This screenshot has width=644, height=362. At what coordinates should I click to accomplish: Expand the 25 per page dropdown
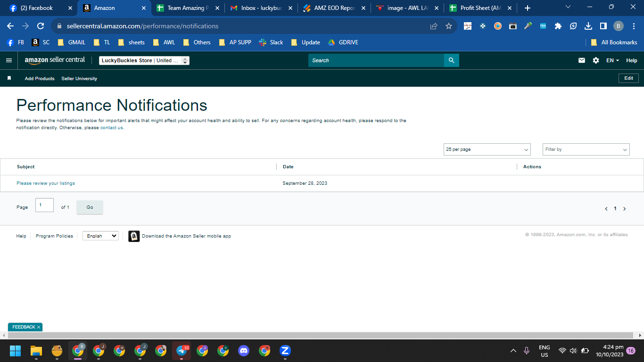[487, 149]
